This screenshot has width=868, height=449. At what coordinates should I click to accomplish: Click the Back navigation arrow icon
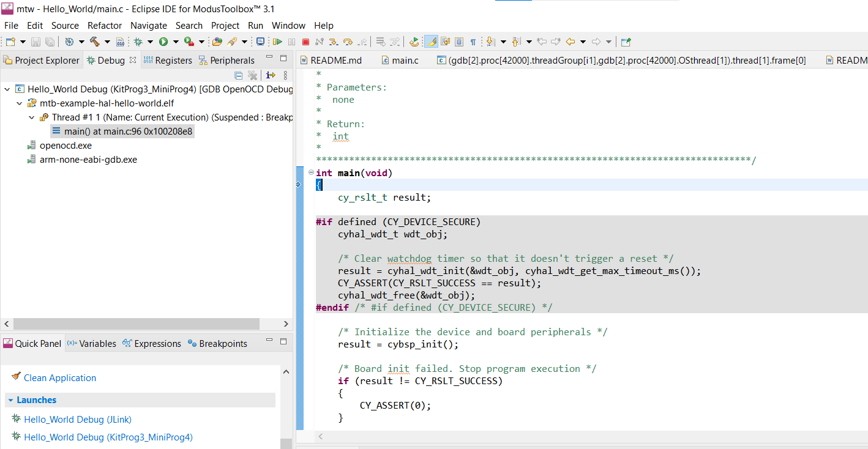570,42
